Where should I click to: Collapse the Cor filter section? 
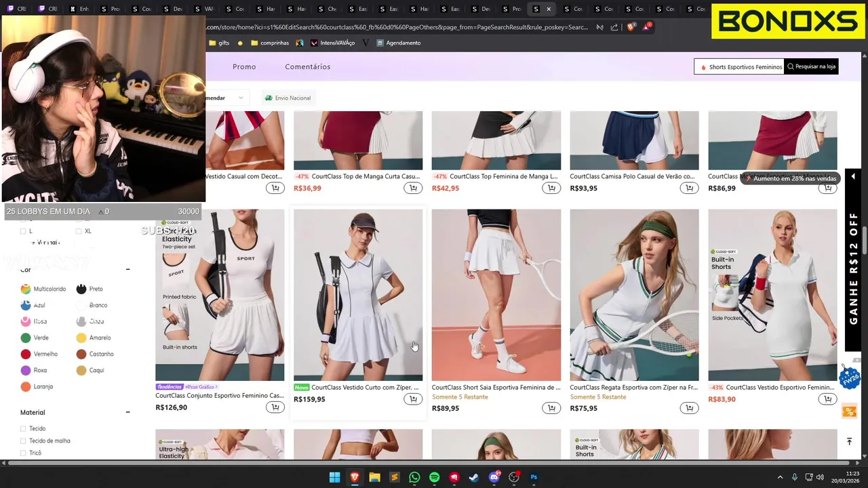coord(127,270)
